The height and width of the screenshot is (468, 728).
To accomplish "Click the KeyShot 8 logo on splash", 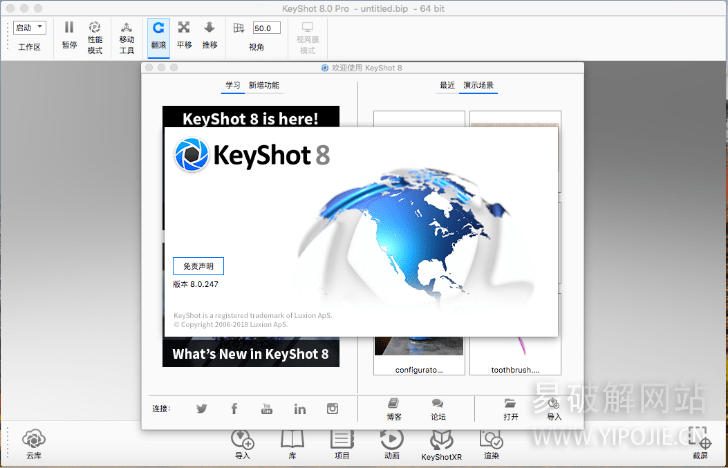I will coord(252,155).
